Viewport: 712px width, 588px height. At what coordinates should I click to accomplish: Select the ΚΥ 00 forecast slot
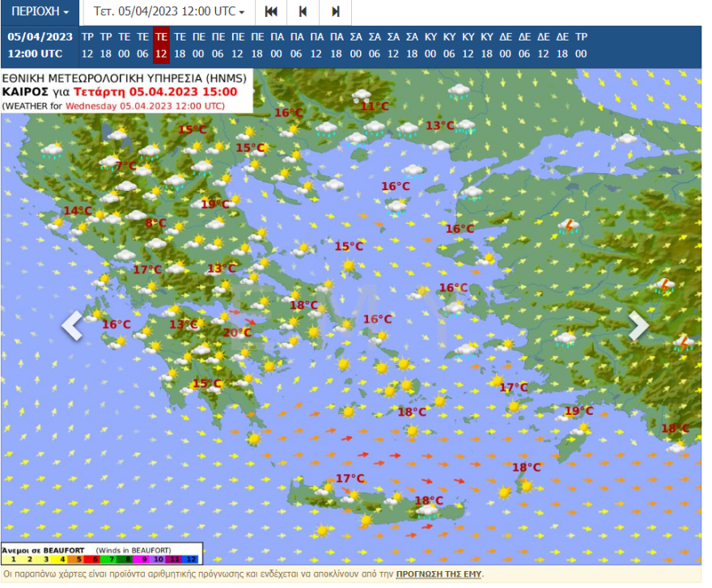(431, 45)
